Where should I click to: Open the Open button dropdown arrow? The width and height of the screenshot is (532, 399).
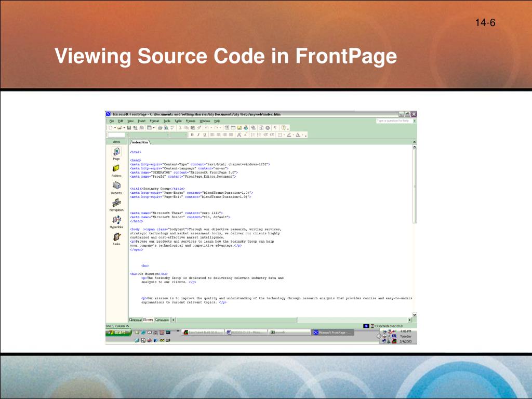(x=124, y=128)
